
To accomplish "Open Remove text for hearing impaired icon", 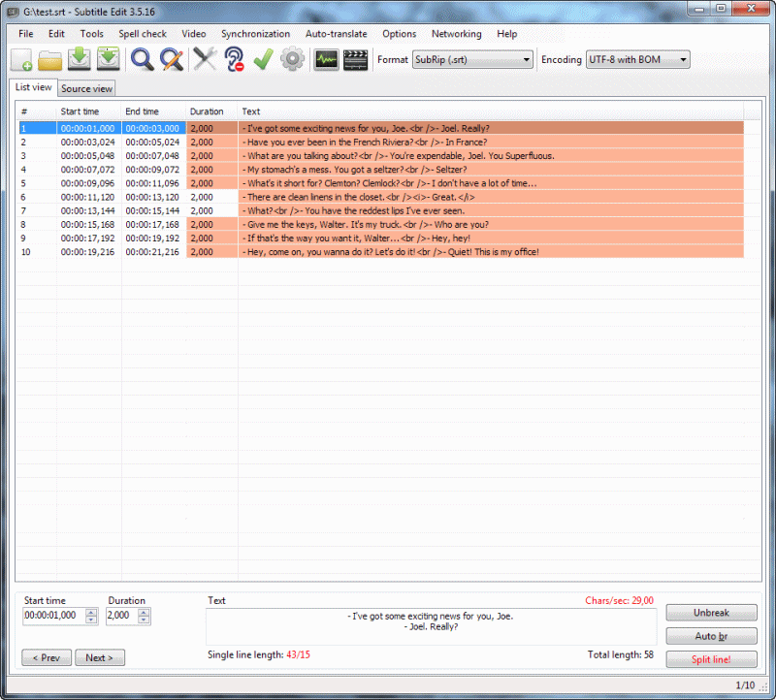I will 234,59.
